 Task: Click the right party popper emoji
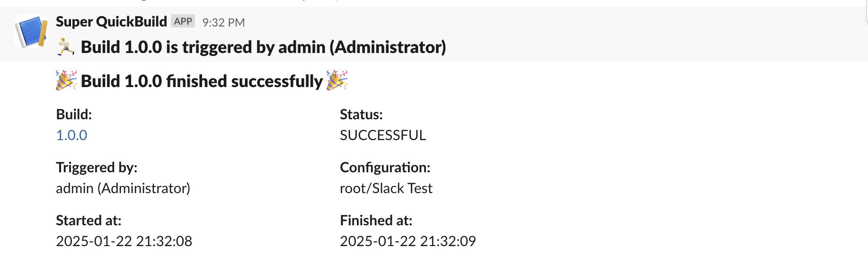[337, 80]
